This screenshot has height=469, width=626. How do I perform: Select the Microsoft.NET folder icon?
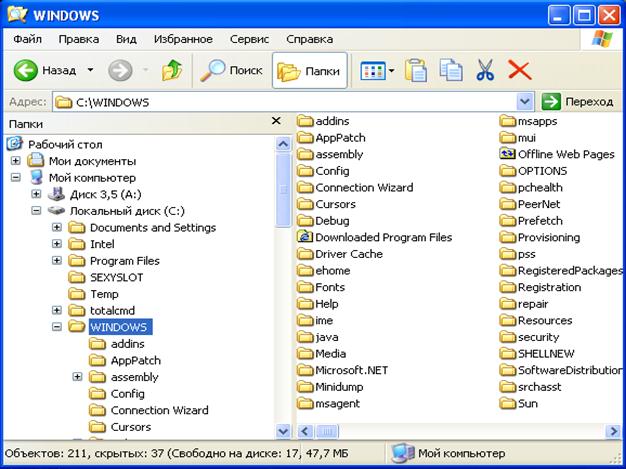pos(305,370)
